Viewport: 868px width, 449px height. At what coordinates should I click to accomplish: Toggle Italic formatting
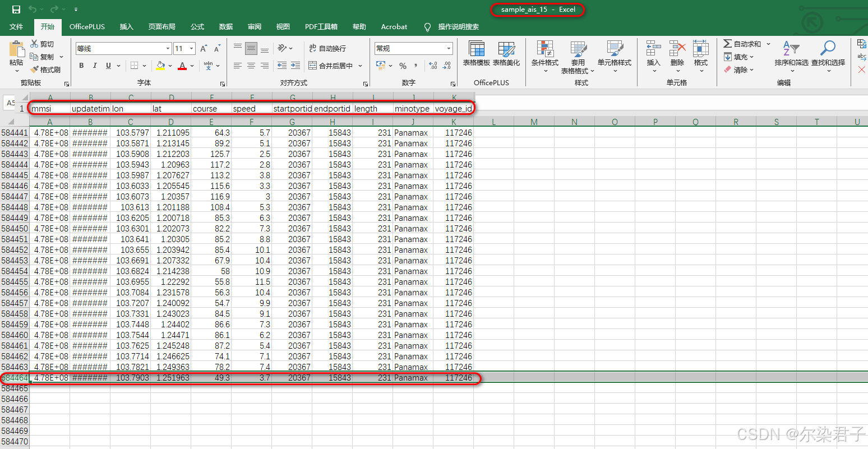[x=95, y=66]
